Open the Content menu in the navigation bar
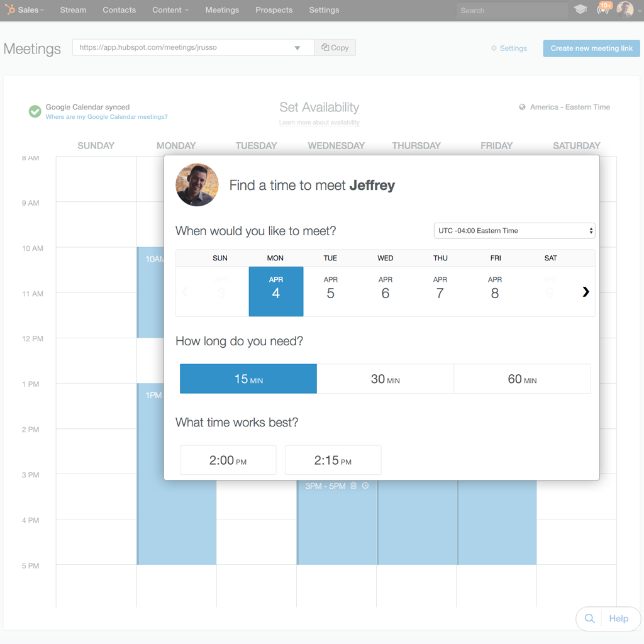Screen dimensions: 644x644 click(x=166, y=9)
